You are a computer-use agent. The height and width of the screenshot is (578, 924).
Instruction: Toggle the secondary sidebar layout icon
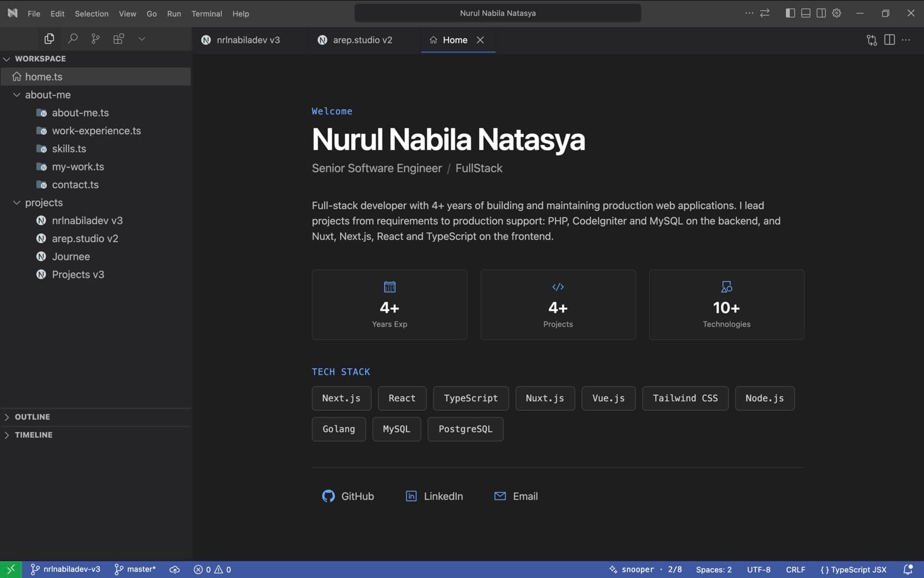pos(821,13)
